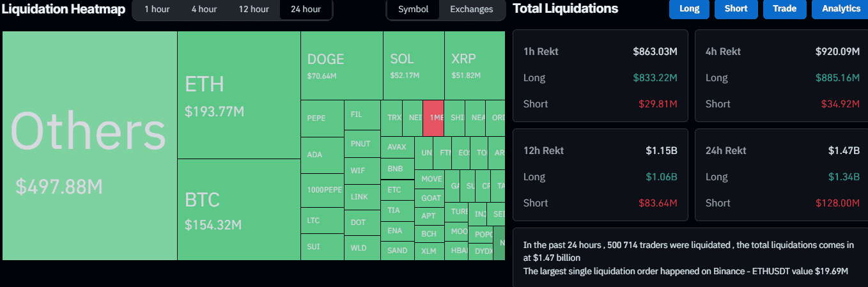
Task: Select the BTC $154.32M tile
Action: (x=238, y=210)
